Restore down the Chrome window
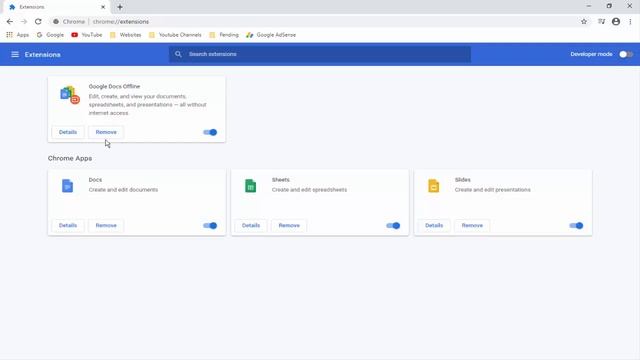This screenshot has height=360, width=640. pos(609,6)
